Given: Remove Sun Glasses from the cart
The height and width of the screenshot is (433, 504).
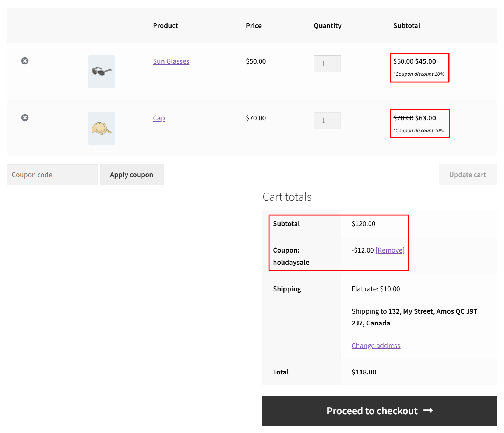Looking at the screenshot, I should point(25,61).
